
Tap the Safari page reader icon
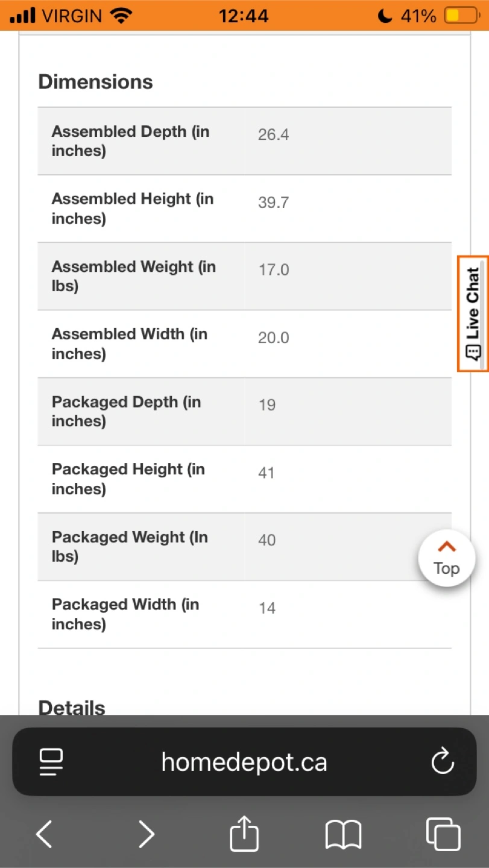tap(51, 762)
